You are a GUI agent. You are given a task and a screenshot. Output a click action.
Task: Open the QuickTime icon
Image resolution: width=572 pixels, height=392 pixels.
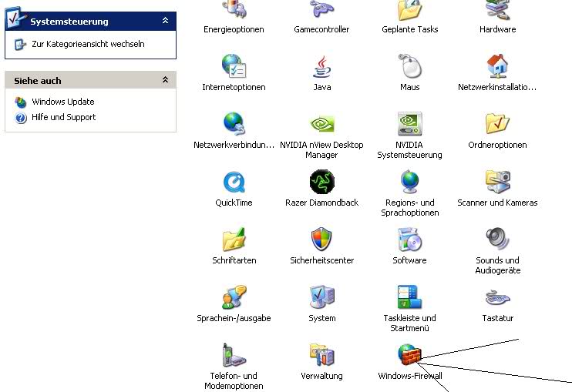coord(234,182)
